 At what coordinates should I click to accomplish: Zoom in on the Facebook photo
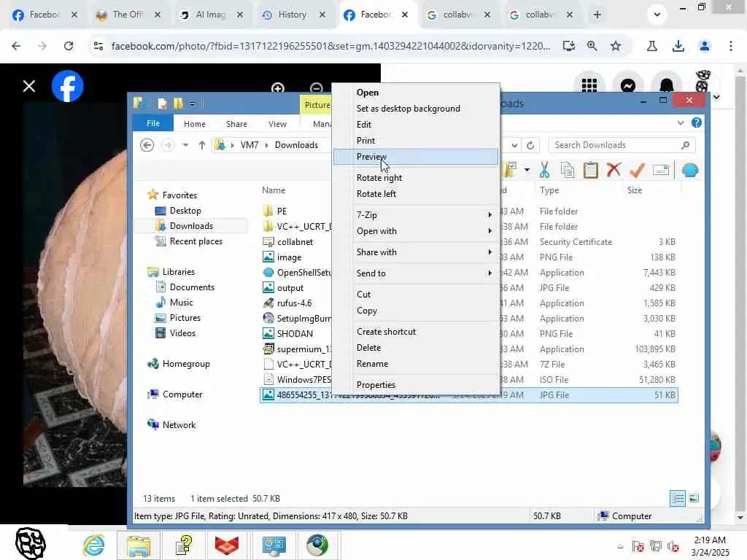tap(277, 88)
